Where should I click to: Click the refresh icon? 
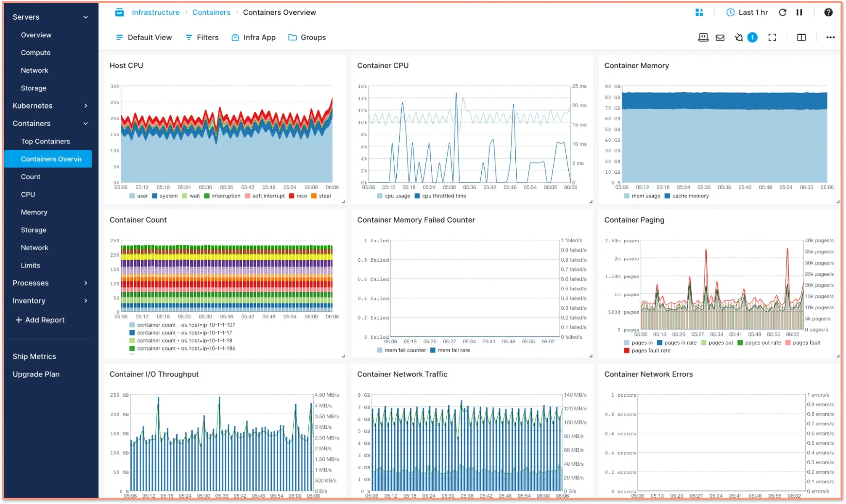782,12
